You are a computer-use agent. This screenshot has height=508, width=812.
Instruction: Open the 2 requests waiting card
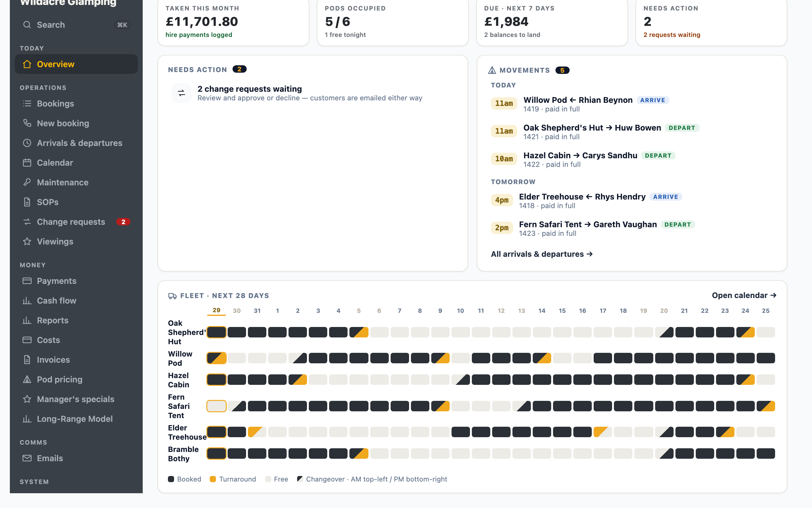(x=711, y=22)
